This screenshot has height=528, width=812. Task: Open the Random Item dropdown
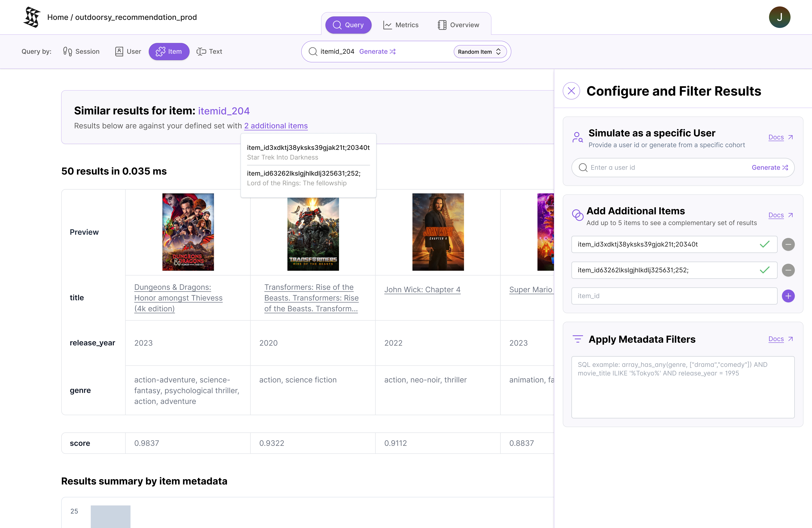[x=480, y=52]
